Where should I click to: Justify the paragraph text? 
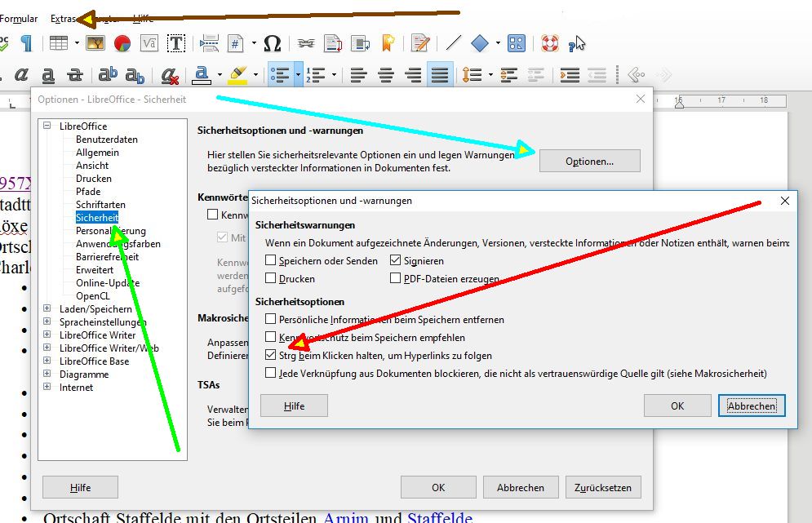[x=440, y=75]
